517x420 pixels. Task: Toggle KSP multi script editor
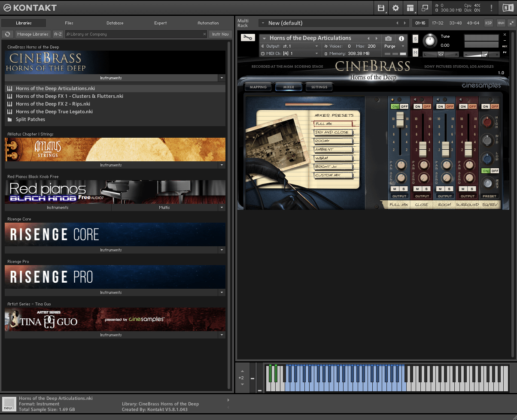[489, 23]
